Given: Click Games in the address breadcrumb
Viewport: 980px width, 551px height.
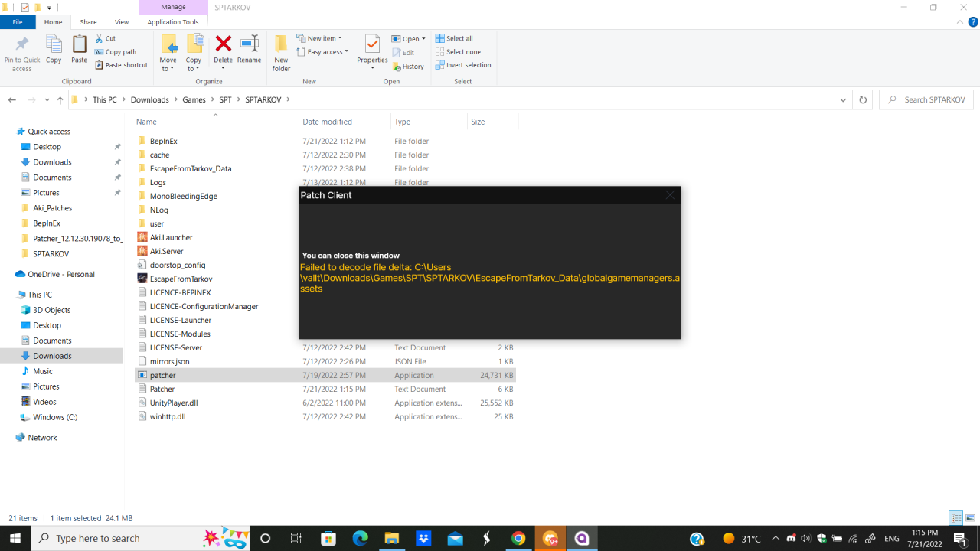Looking at the screenshot, I should tap(194, 100).
